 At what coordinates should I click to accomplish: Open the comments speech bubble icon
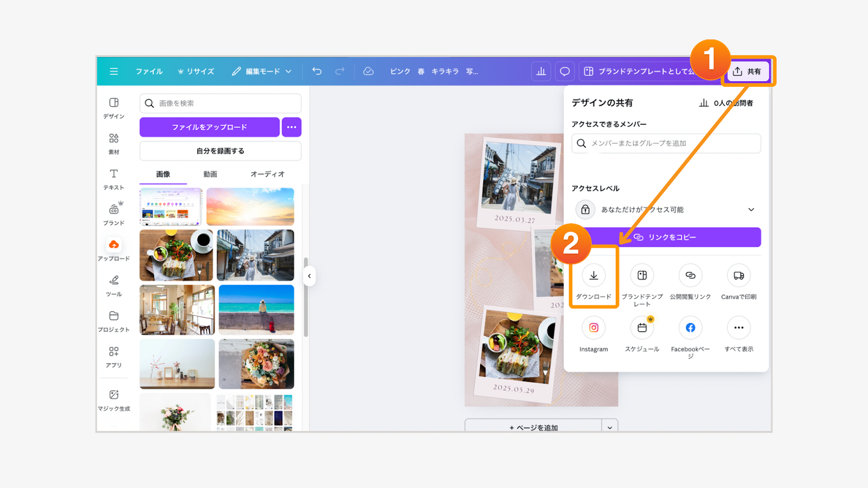pyautogui.click(x=565, y=72)
